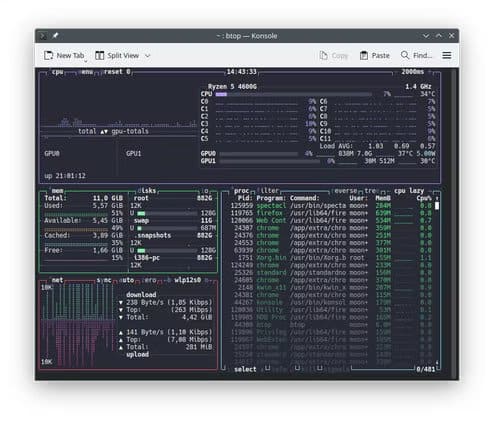Click the cpu box title label

[58, 72]
